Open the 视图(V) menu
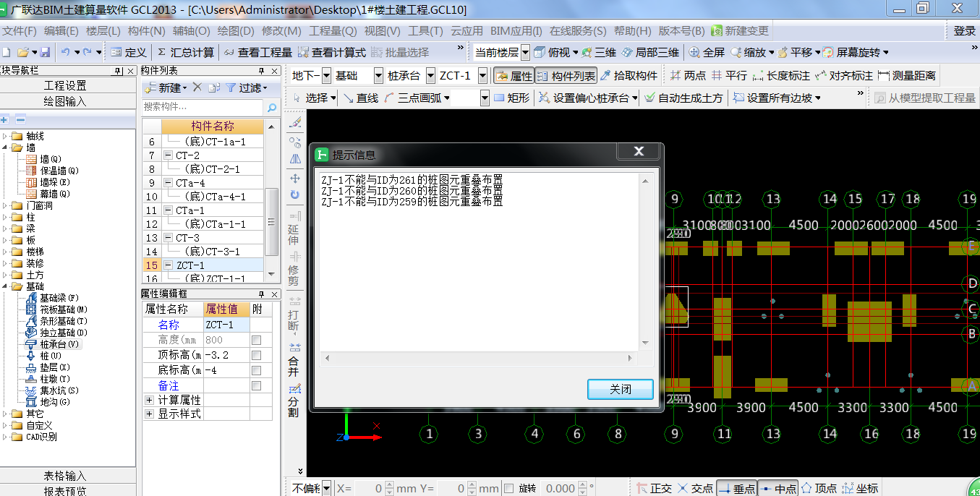 click(382, 31)
